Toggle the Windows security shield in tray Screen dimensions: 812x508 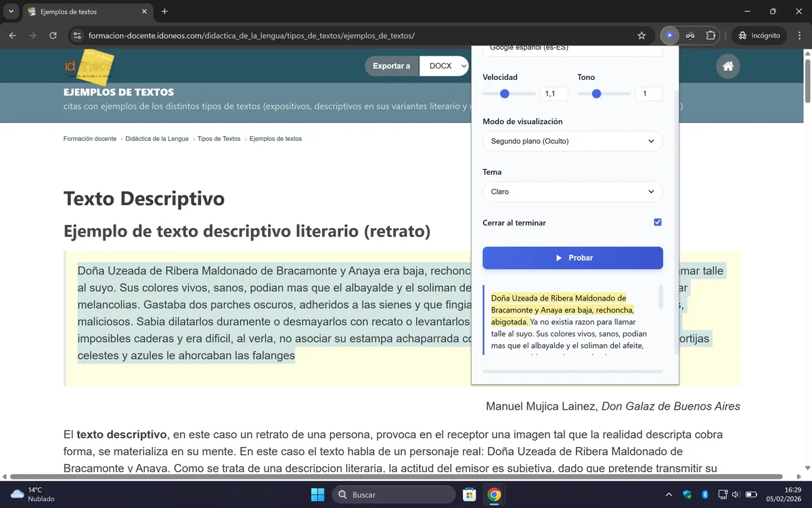click(x=687, y=494)
